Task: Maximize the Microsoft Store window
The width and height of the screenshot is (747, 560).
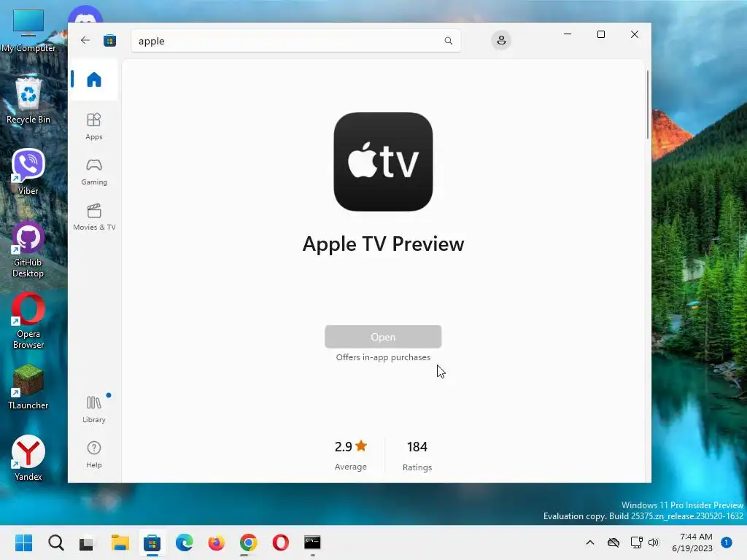Action: 601,34
